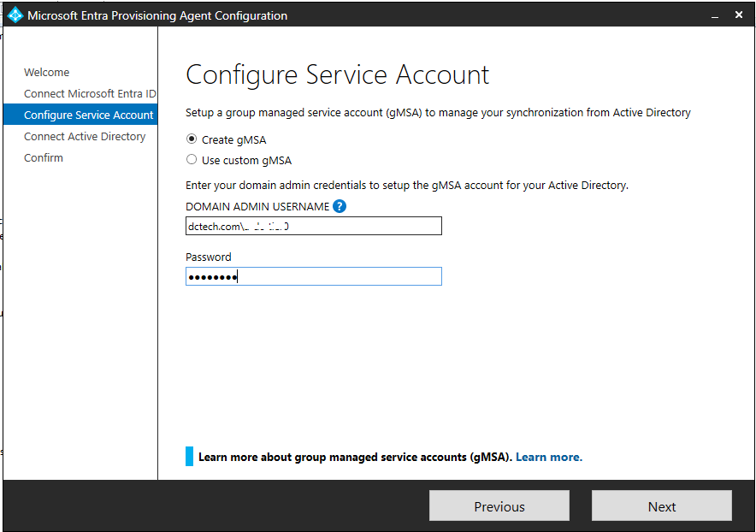Open the DOMAIN ADMIN USERNAME help tooltip
The image size is (756, 532).
pos(339,206)
